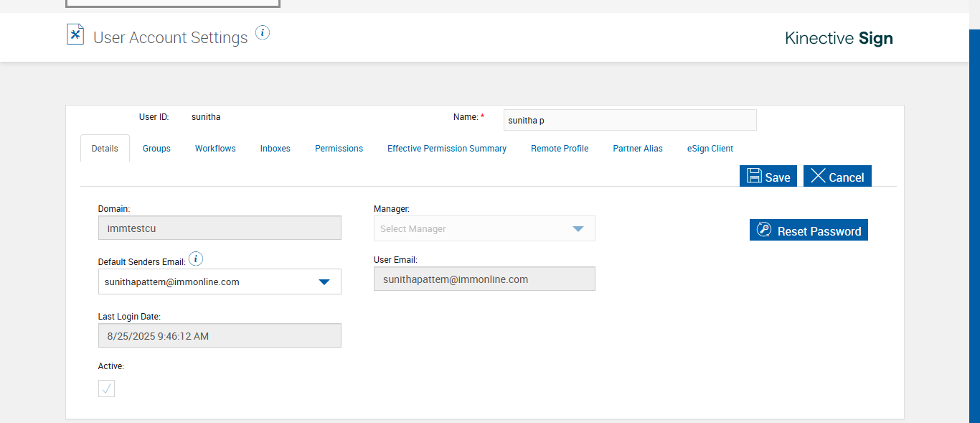This screenshot has height=423, width=980.
Task: Click the User Account Settings page icon
Action: 75,34
